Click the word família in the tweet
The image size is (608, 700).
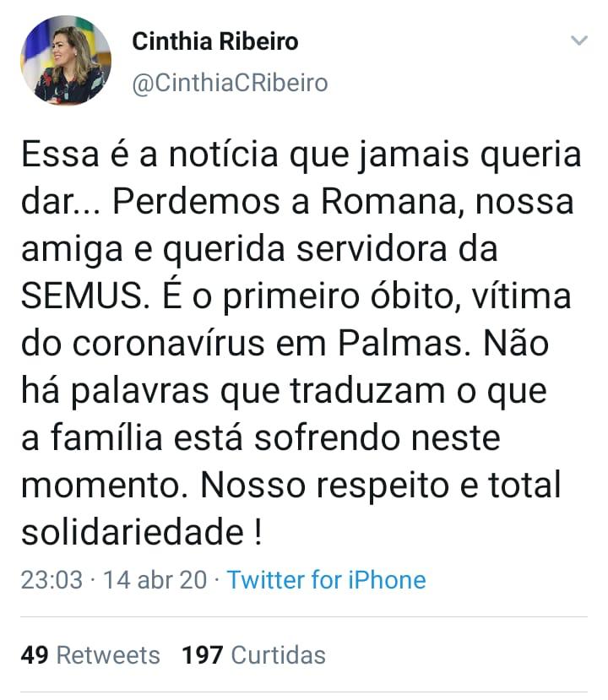pos(113,439)
